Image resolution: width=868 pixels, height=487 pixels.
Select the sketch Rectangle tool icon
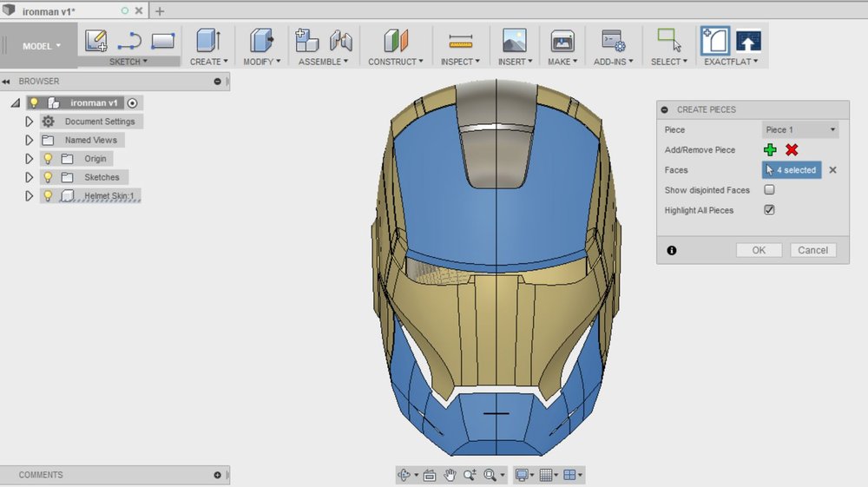pyautogui.click(x=163, y=41)
